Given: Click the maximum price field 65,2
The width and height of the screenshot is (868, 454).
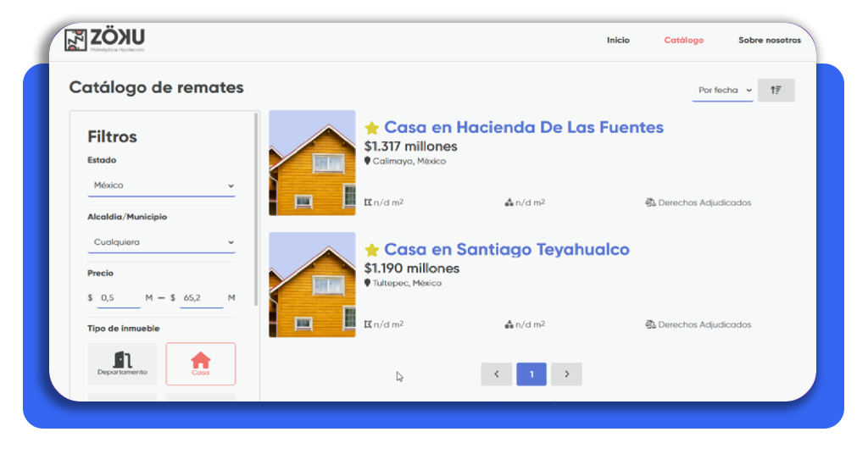Looking at the screenshot, I should point(202,298).
